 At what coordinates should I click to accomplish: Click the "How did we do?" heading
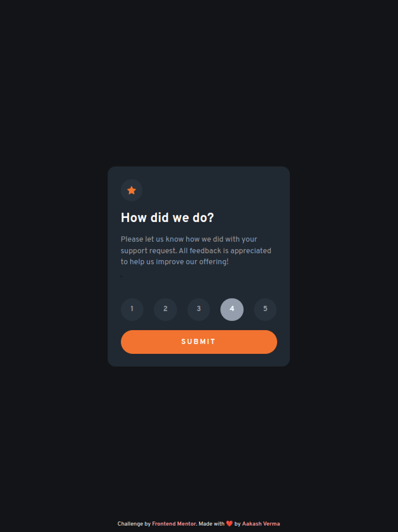pyautogui.click(x=167, y=218)
